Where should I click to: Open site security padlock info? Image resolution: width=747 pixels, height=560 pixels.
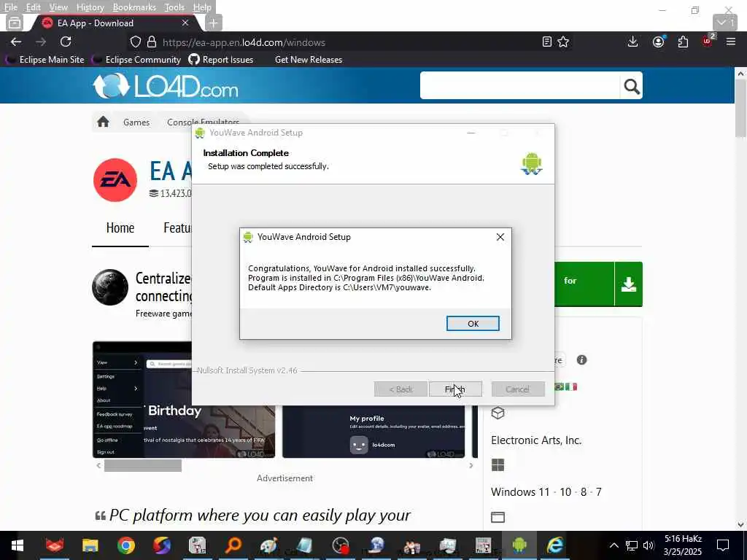point(152,42)
